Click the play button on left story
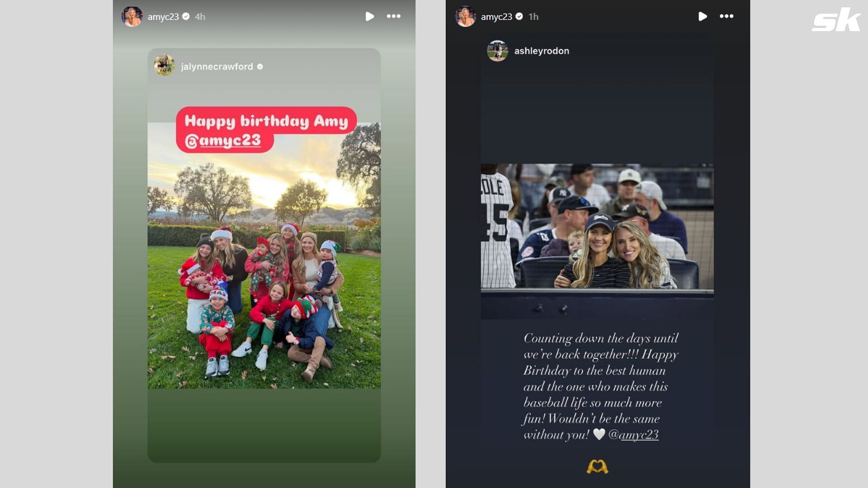The image size is (868, 488). pyautogui.click(x=369, y=16)
